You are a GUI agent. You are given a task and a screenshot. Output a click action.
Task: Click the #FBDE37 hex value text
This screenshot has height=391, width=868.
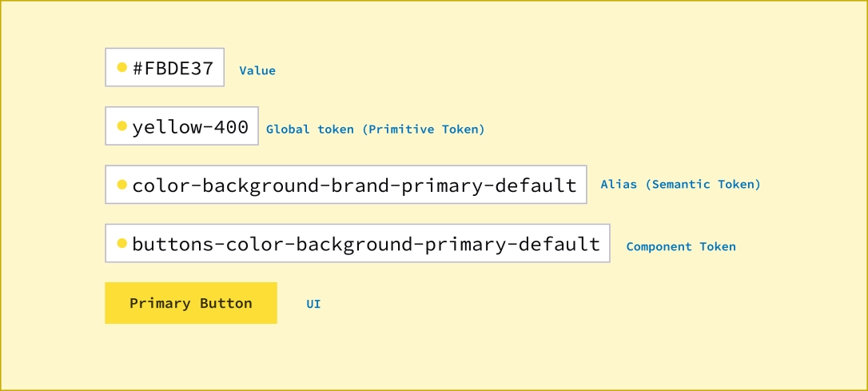[173, 68]
